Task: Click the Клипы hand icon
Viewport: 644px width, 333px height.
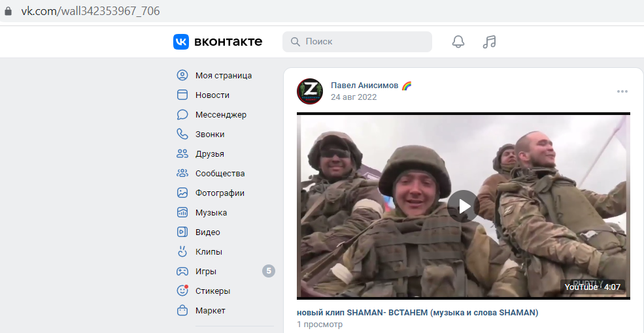Action: [x=182, y=252]
